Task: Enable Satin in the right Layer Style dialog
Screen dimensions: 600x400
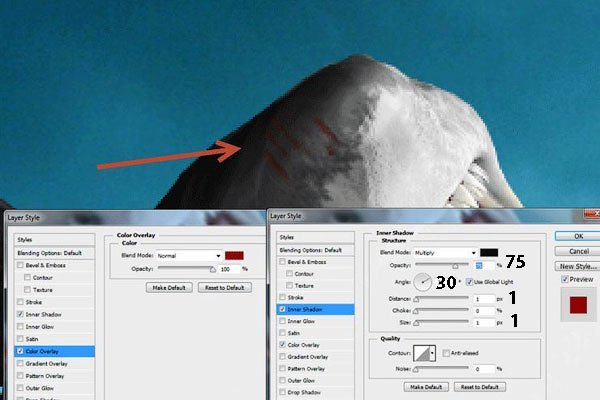Action: (282, 333)
